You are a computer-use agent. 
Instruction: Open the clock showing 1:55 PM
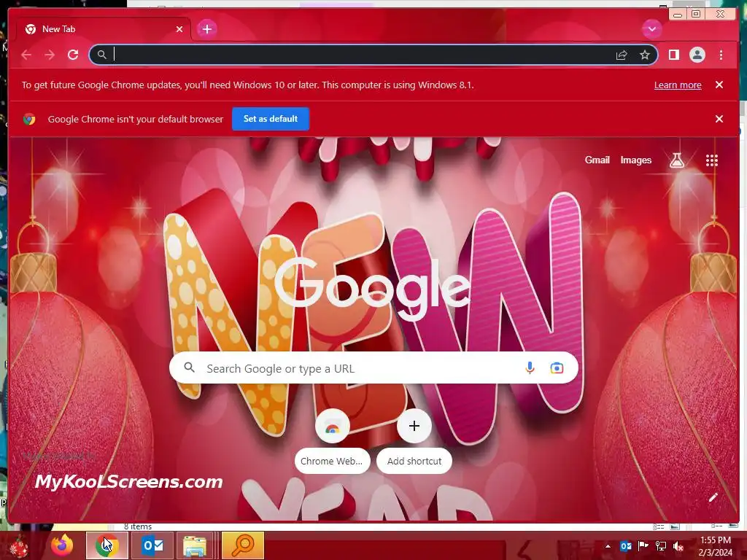click(x=716, y=546)
